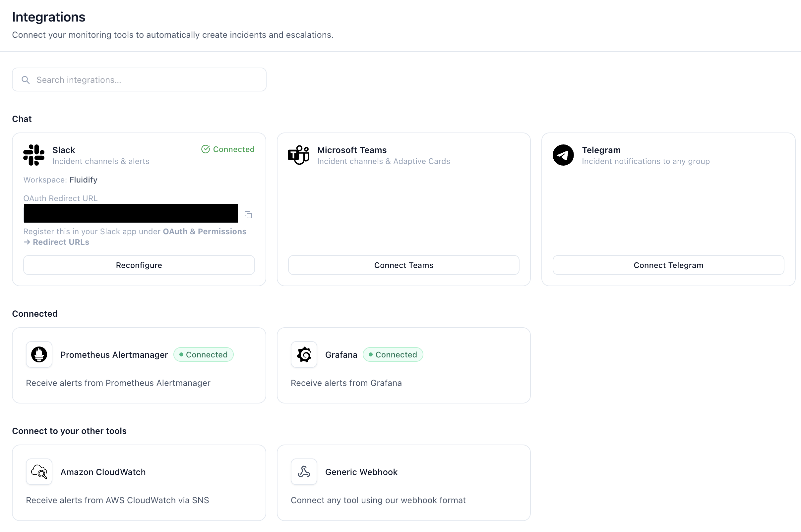Screen dimensions: 801x532
Task: Click 'Receive alerts from Grafana' description
Action: click(x=346, y=383)
